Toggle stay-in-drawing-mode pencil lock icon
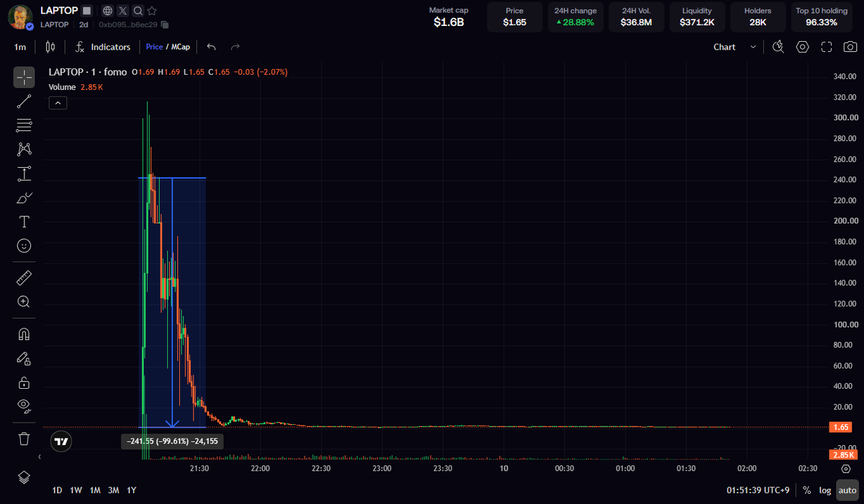The height and width of the screenshot is (504, 864). pos(24,358)
